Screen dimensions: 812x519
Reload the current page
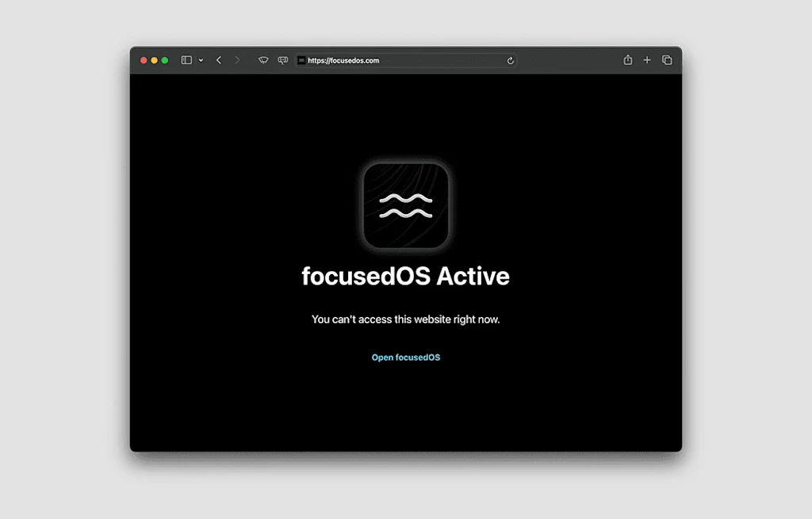510,60
